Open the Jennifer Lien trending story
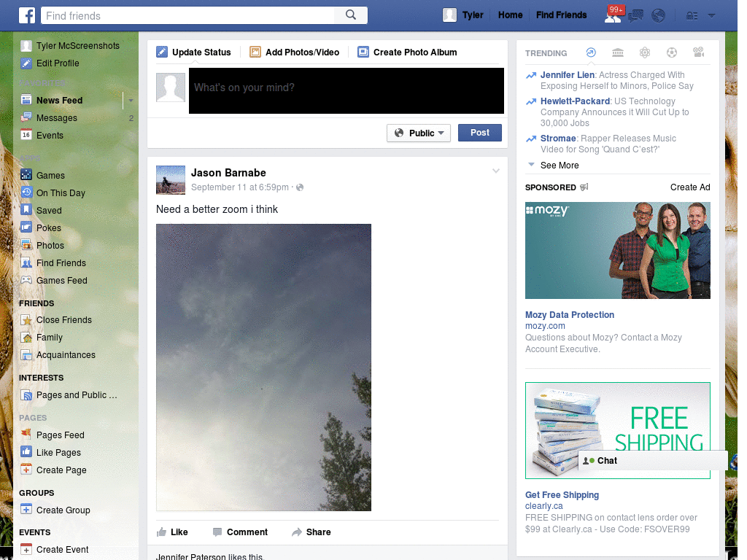The width and height of the screenshot is (747, 560). (x=568, y=75)
